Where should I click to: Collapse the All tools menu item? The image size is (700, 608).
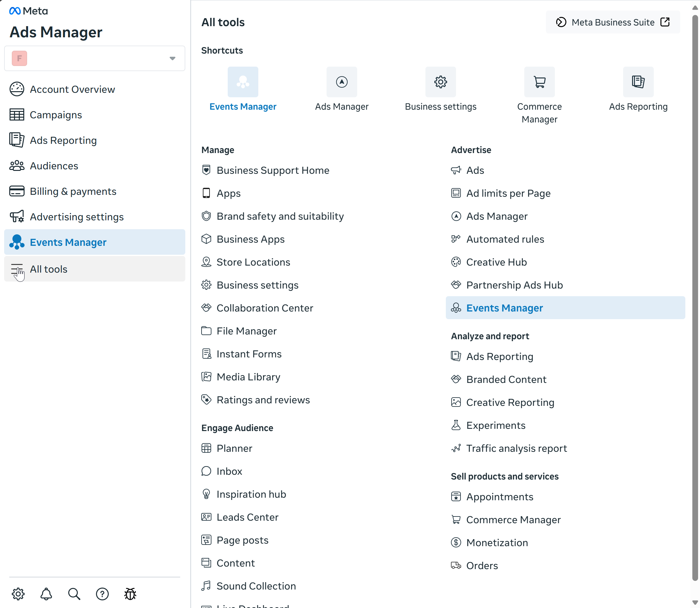click(48, 269)
